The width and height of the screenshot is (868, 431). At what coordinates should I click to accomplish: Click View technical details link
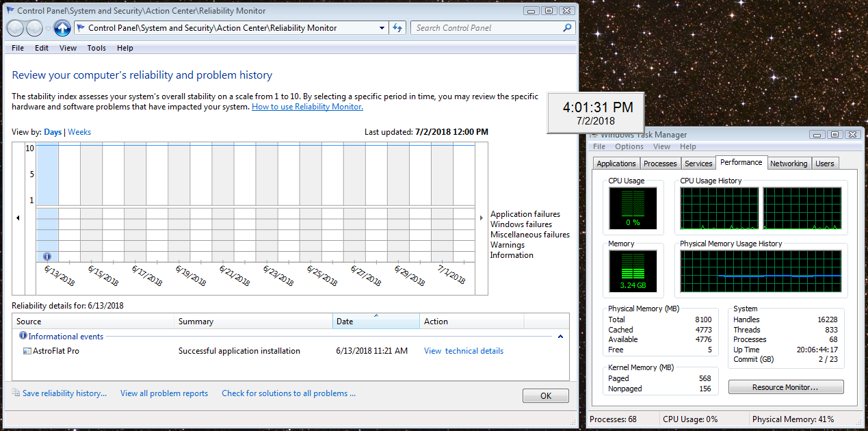463,351
